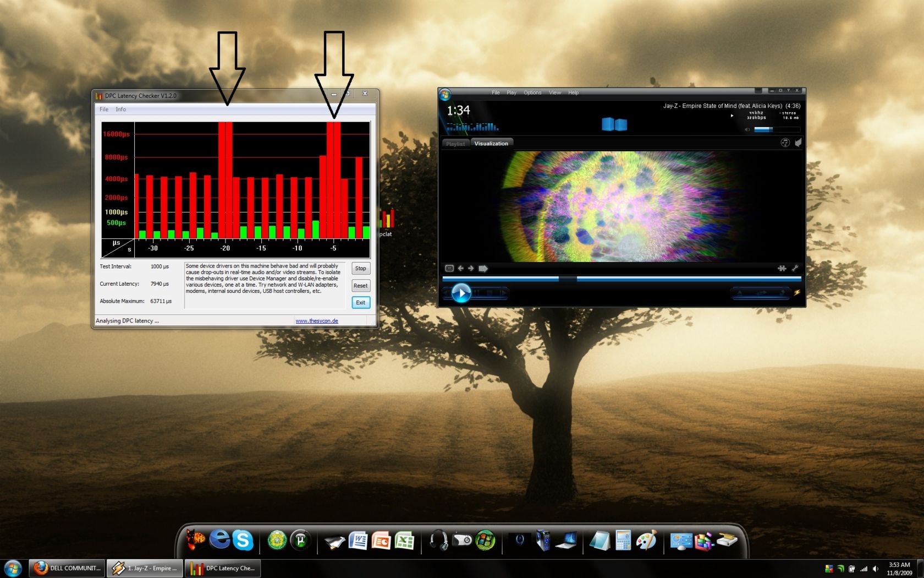The image size is (924, 578).
Task: Open the fox icon in the dock
Action: pyautogui.click(x=195, y=539)
